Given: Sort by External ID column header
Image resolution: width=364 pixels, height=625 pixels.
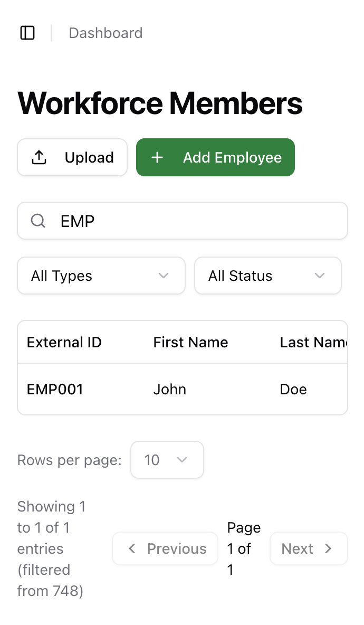Looking at the screenshot, I should [64, 342].
